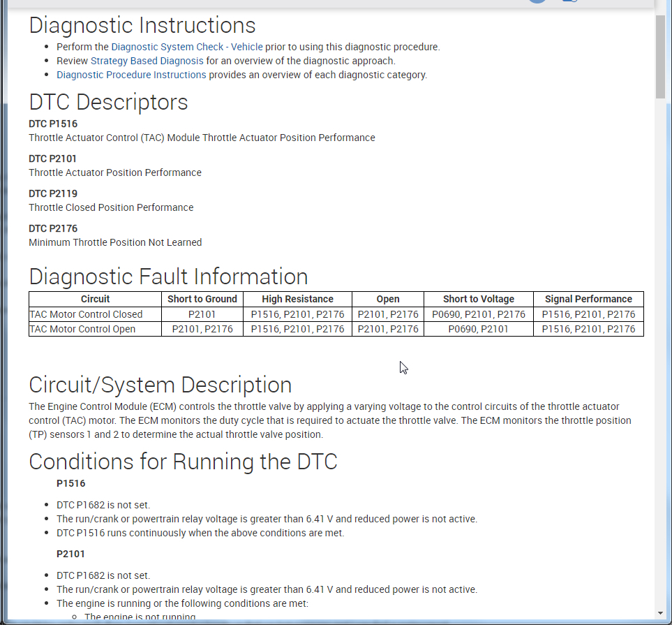Screen dimensions: 672x625
Task: Click 'DTC P1516 runs continuously' bullet
Action: coord(200,533)
